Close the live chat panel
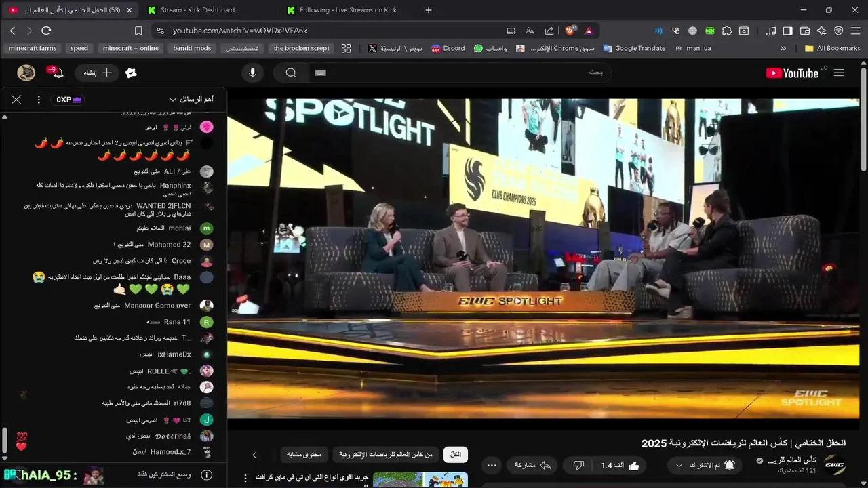The height and width of the screenshot is (488, 868). point(16,100)
